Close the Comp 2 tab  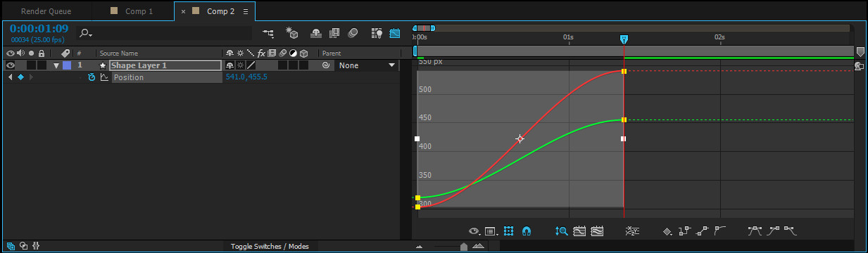point(184,12)
